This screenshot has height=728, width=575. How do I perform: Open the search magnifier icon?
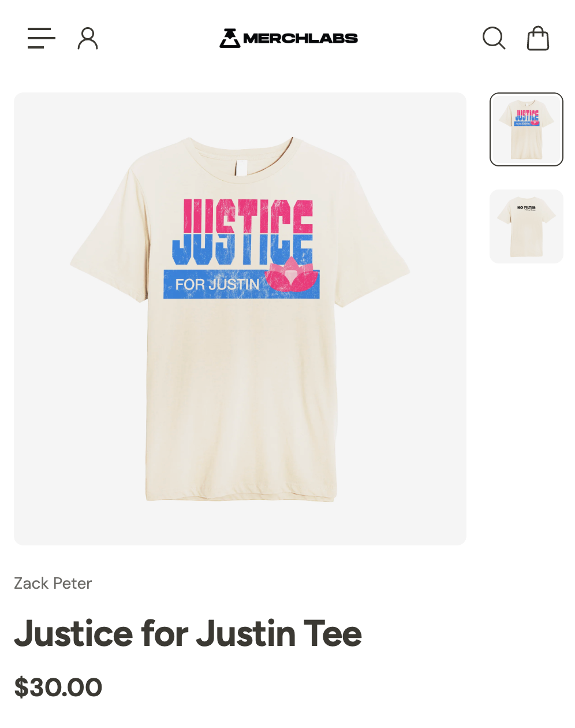click(x=494, y=38)
